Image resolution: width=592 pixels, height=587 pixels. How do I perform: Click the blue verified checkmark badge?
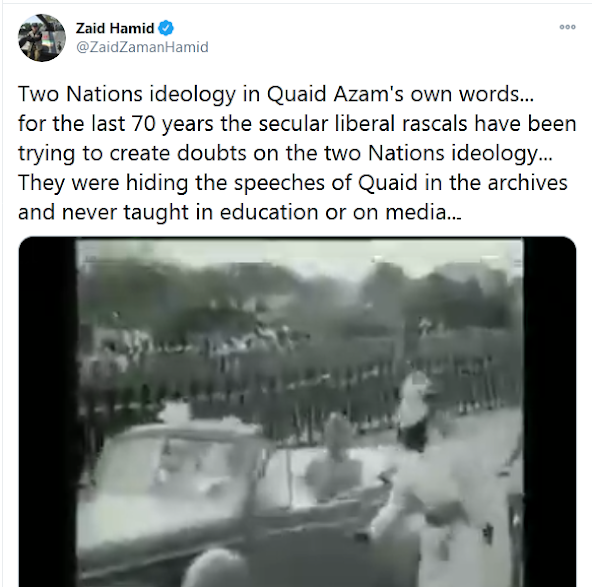[x=166, y=28]
